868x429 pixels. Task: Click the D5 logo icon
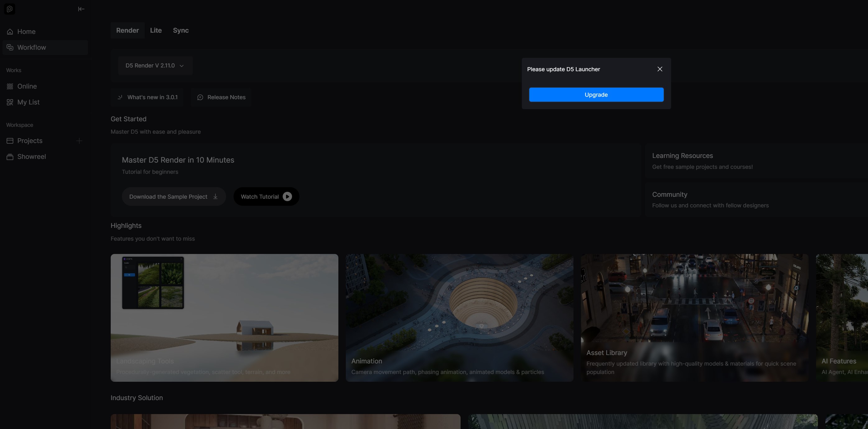(9, 9)
